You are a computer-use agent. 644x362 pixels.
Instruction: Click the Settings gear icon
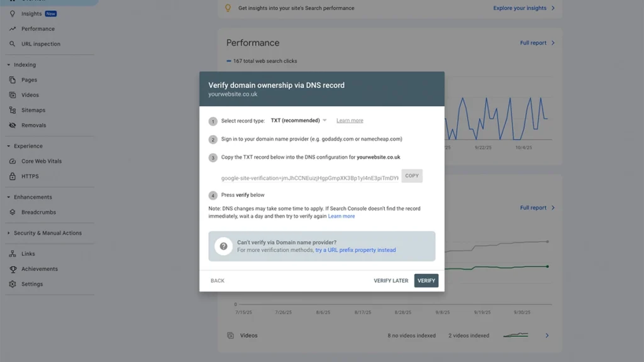click(x=13, y=284)
